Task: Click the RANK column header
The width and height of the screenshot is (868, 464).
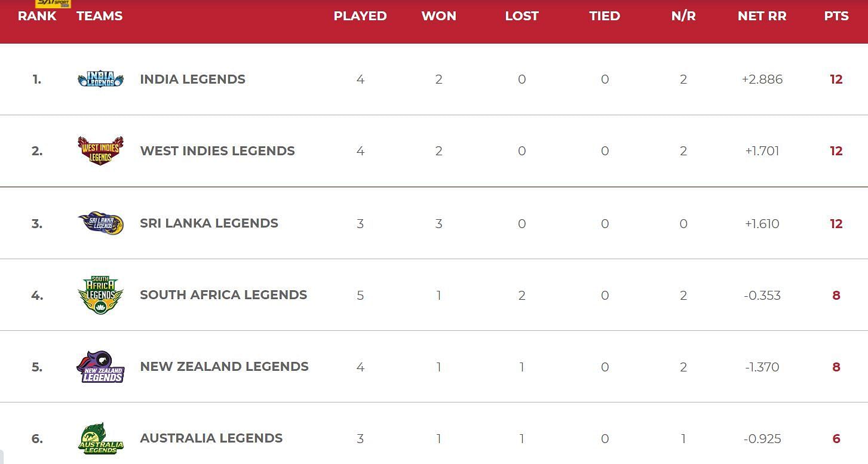Action: tap(37, 16)
